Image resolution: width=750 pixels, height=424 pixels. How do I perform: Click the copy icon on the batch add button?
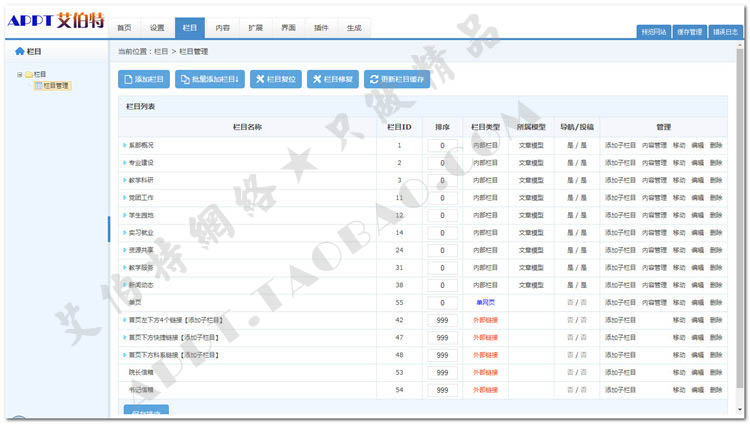(x=185, y=79)
